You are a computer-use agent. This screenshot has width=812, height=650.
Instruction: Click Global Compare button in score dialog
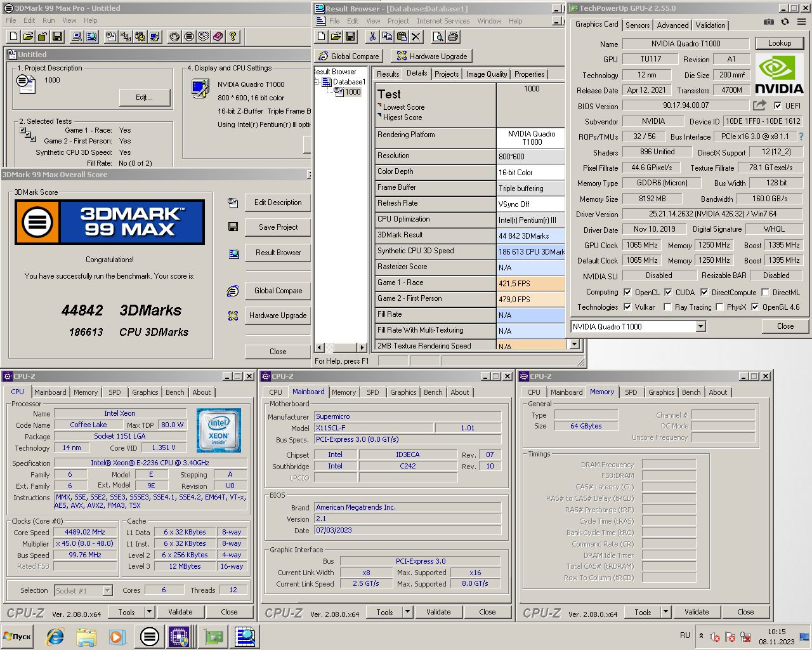click(278, 291)
